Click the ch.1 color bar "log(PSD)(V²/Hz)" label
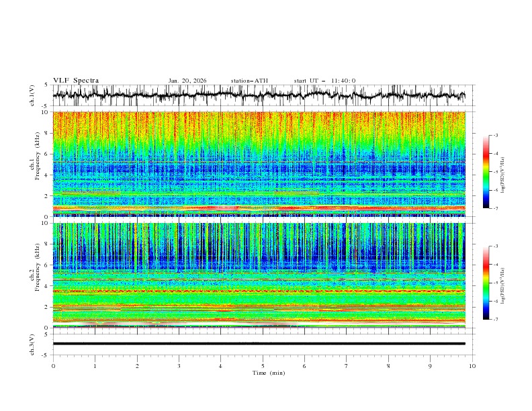Image resolution: width=532 pixels, height=411 pixels. 503,175
